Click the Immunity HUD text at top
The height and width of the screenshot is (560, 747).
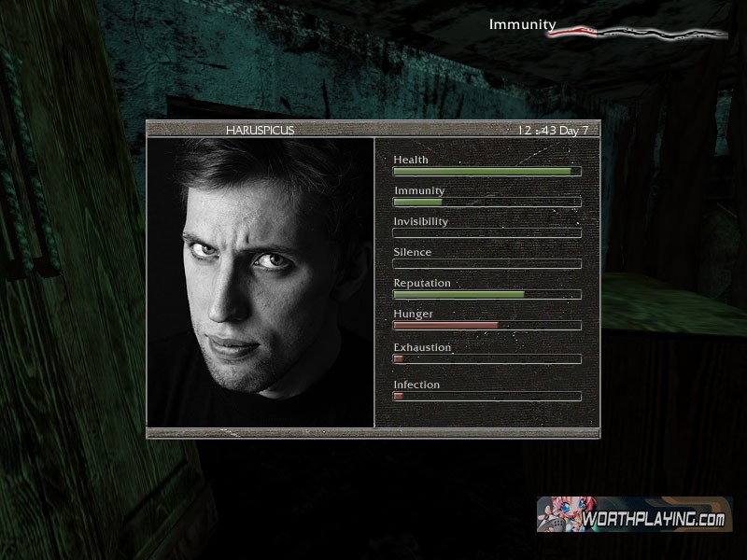pos(522,25)
